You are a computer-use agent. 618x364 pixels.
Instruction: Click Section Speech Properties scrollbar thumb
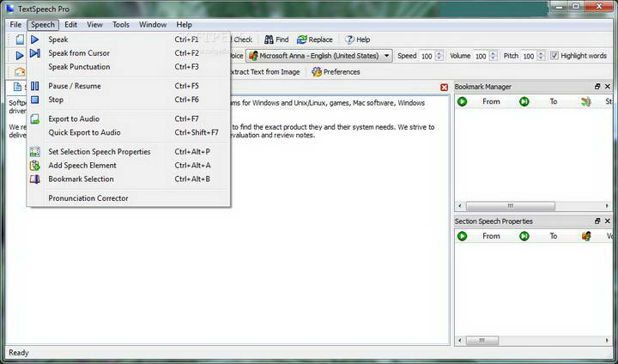click(482, 340)
